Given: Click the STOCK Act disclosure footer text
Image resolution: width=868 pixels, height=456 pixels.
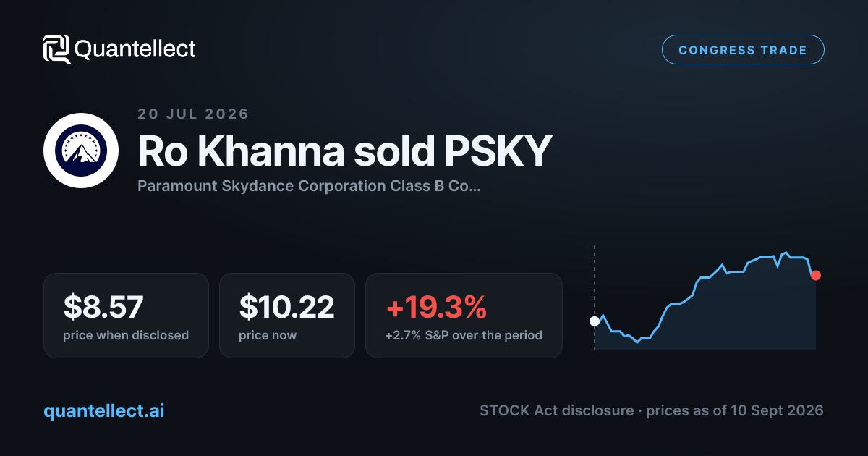Looking at the screenshot, I should click(x=558, y=410).
